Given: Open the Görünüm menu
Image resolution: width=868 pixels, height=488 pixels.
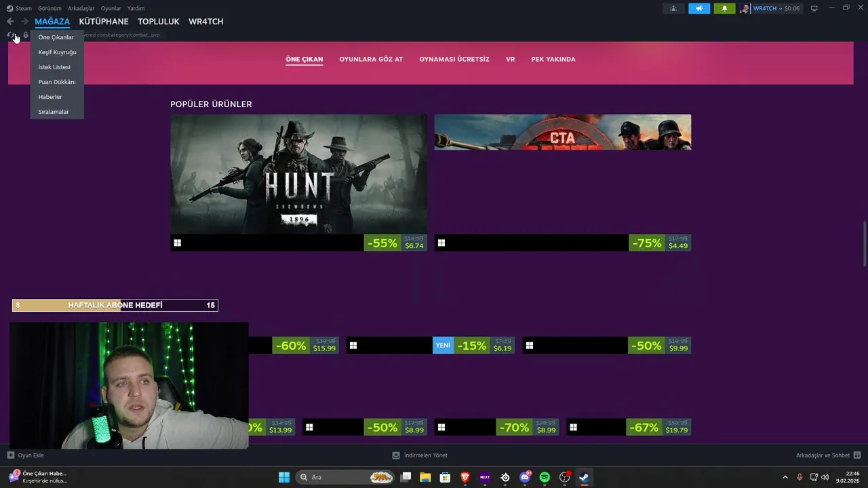Looking at the screenshot, I should [x=50, y=8].
